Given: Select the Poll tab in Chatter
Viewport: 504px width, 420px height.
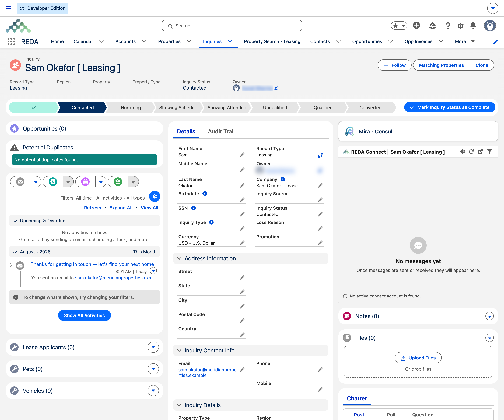Looking at the screenshot, I should (391, 415).
